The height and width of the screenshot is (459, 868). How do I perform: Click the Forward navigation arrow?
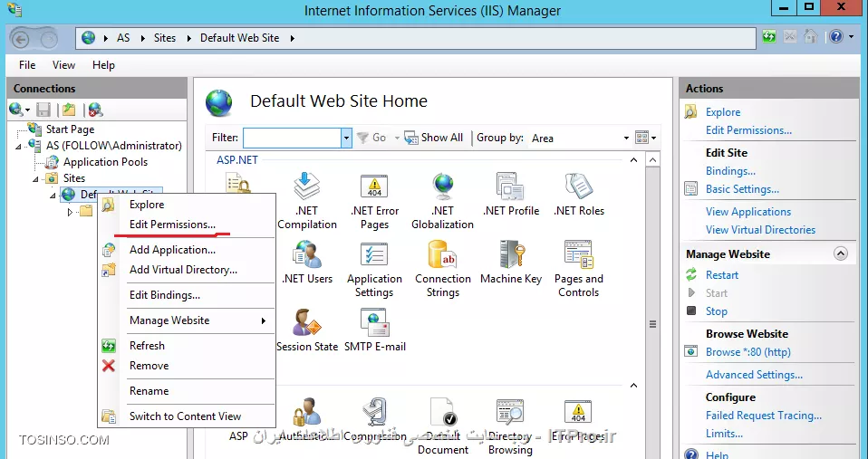pyautogui.click(x=49, y=39)
